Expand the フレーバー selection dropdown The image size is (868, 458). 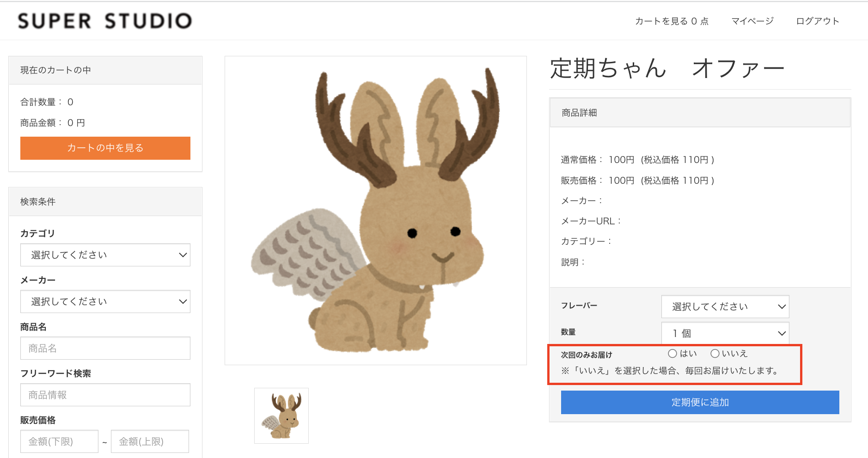tap(725, 307)
